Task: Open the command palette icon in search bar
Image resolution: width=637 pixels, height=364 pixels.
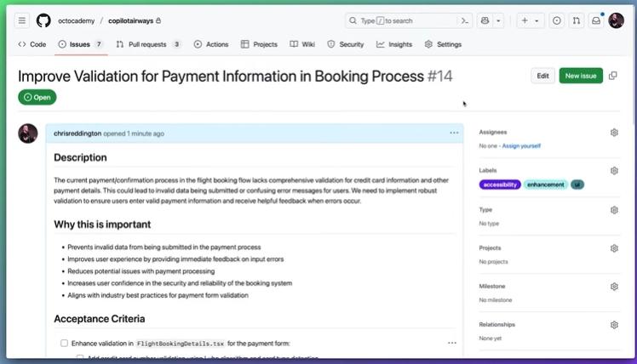Action: tap(465, 20)
